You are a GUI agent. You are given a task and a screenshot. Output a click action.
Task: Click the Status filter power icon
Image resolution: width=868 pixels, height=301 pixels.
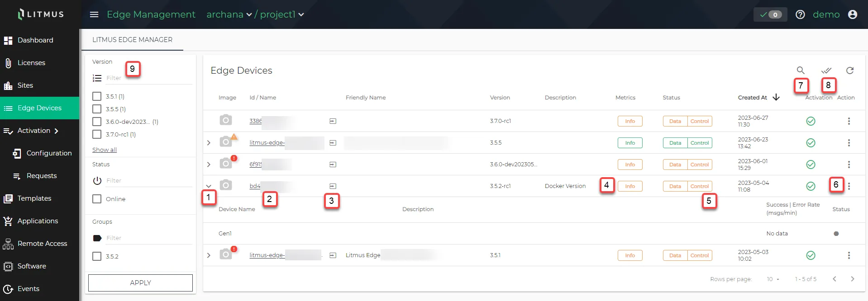pyautogui.click(x=97, y=180)
